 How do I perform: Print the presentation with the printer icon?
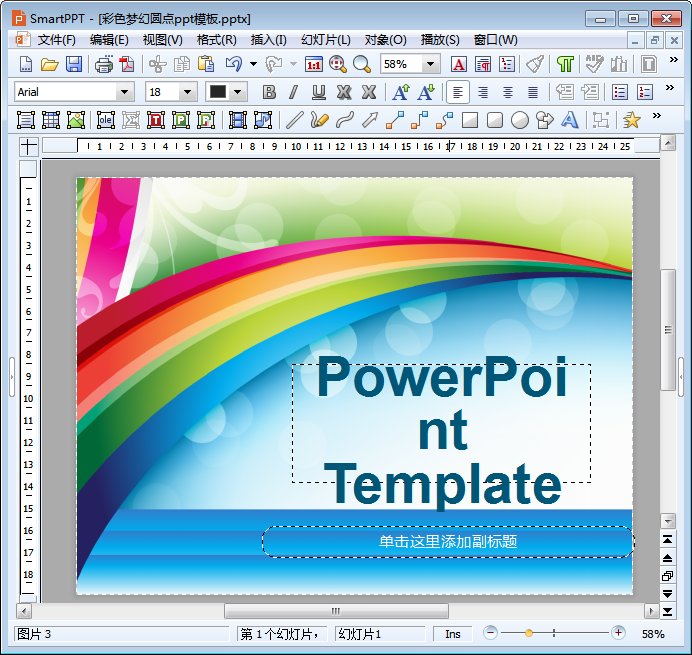click(104, 64)
